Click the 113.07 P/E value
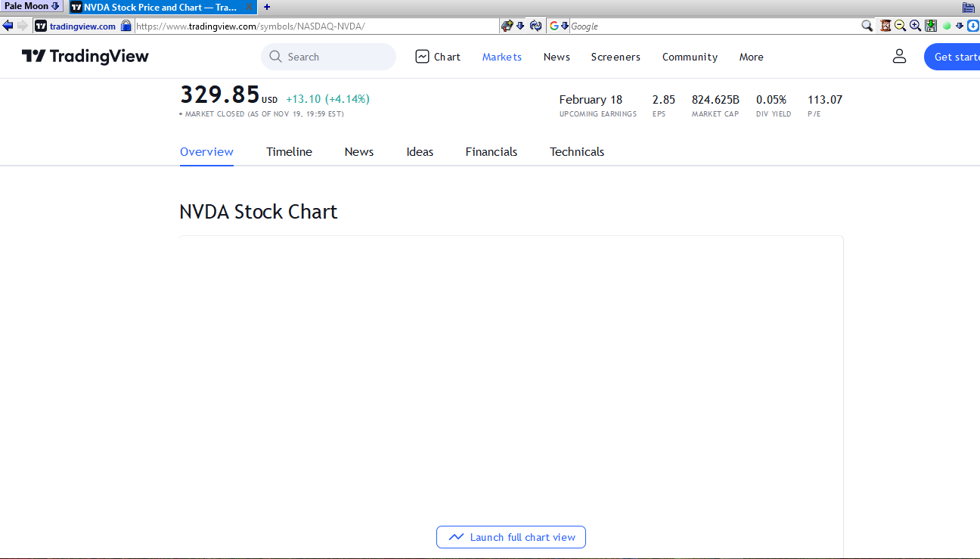This screenshot has width=980, height=559. coord(825,99)
